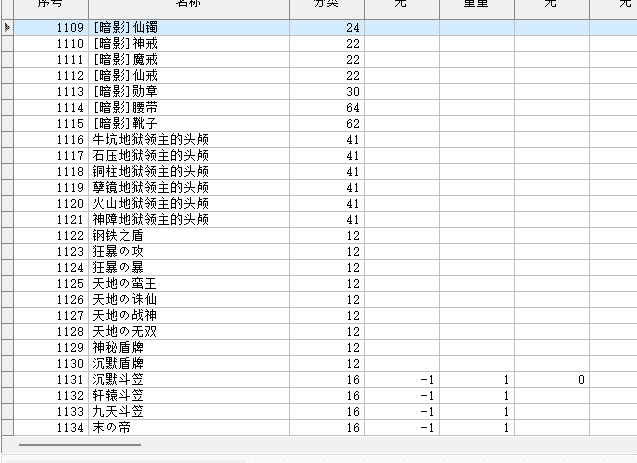Screen dimensions: 637x463
Task: Select the 0 value in row 1131
Action: tap(552, 380)
